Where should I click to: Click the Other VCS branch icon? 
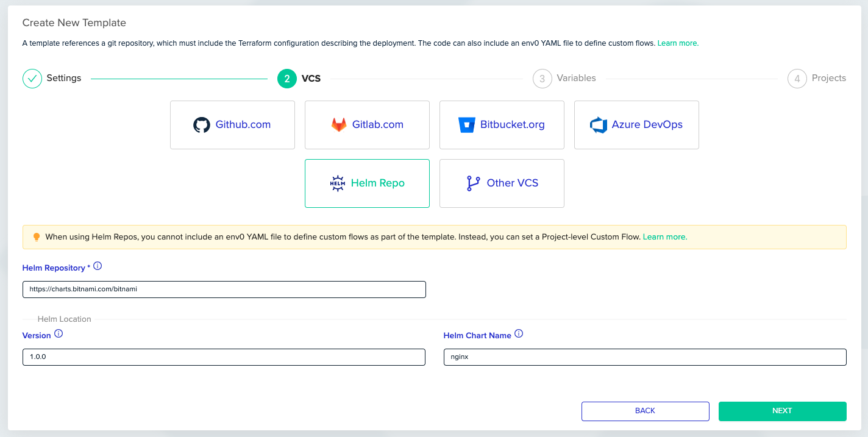point(473,183)
